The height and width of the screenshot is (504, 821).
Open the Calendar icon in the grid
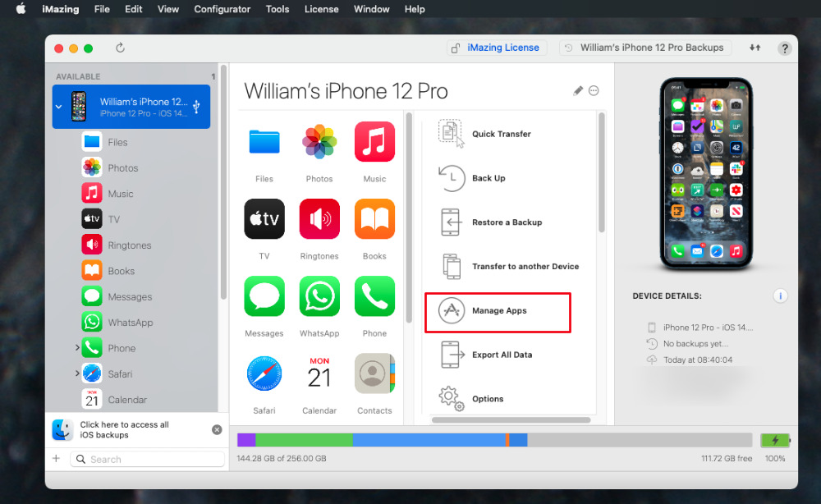point(319,373)
